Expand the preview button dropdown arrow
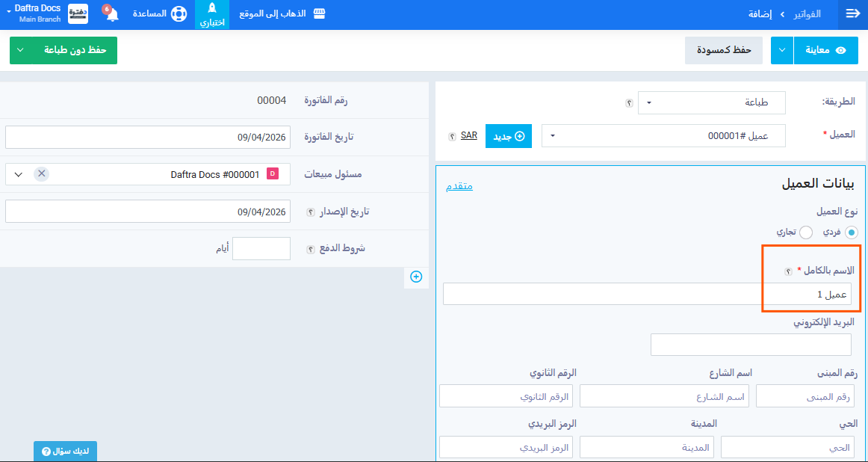Viewport: 868px width, 462px height. [x=781, y=50]
